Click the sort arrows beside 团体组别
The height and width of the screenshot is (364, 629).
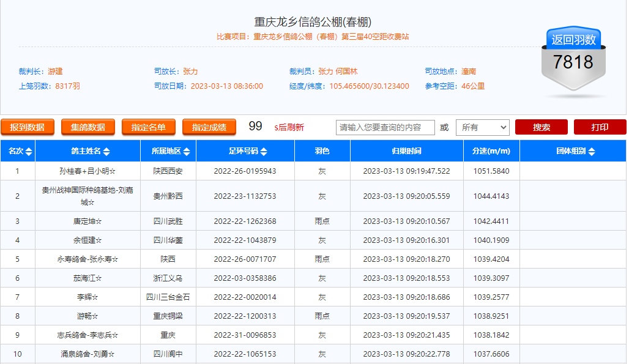point(591,152)
